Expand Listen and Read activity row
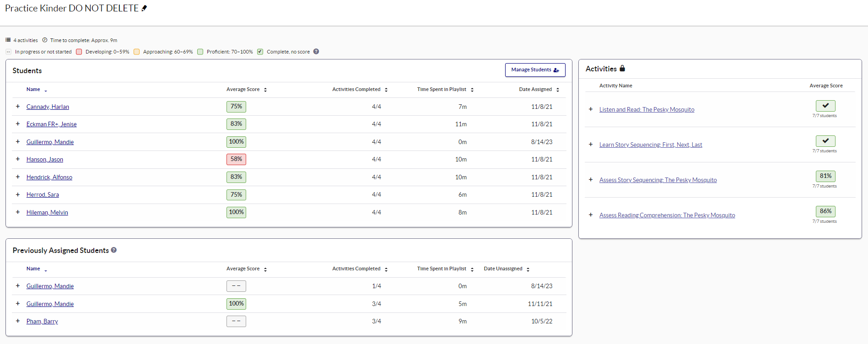The image size is (868, 344). click(591, 109)
